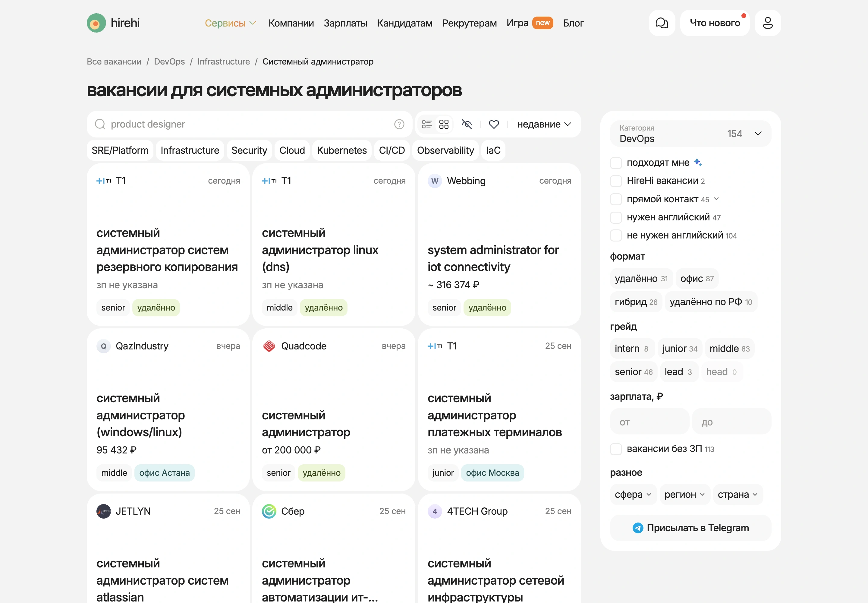Check the прямой контакт checkbox

pos(616,199)
